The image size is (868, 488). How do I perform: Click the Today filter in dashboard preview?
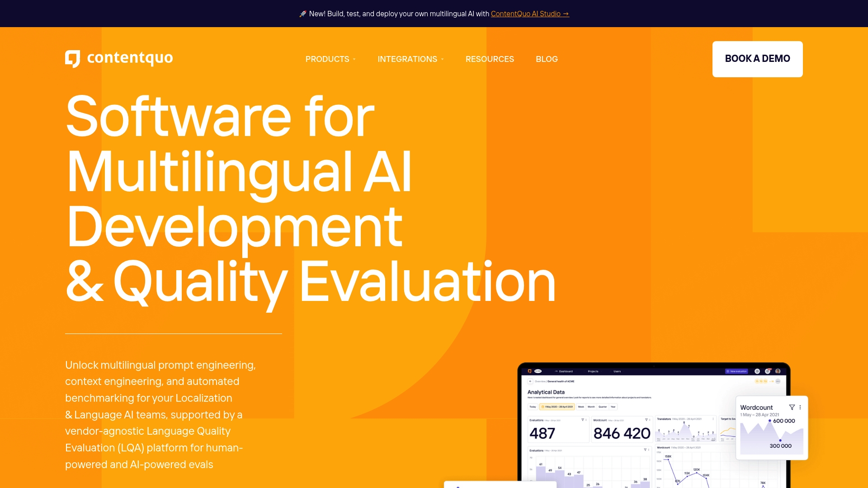click(533, 407)
